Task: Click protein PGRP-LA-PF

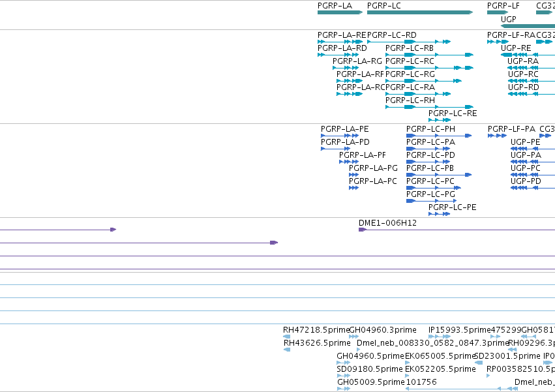Action: point(349,162)
